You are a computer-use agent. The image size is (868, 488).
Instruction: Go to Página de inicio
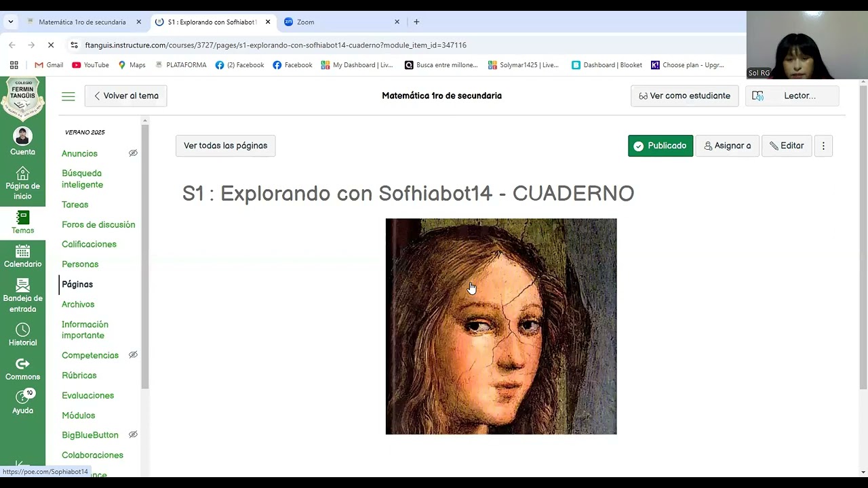click(x=22, y=183)
